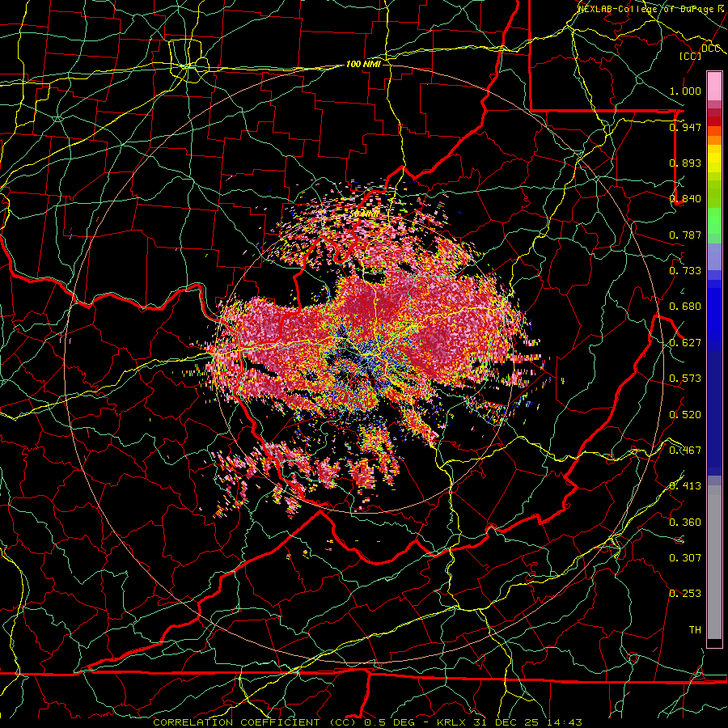Click the DCC label above the legend
Screen dimensions: 728x728
710,49
